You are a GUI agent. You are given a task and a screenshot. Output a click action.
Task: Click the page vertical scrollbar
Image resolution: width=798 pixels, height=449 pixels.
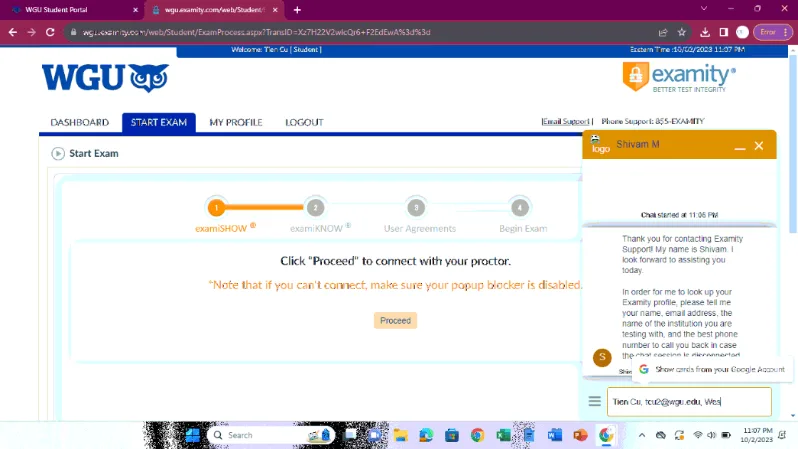click(x=793, y=143)
